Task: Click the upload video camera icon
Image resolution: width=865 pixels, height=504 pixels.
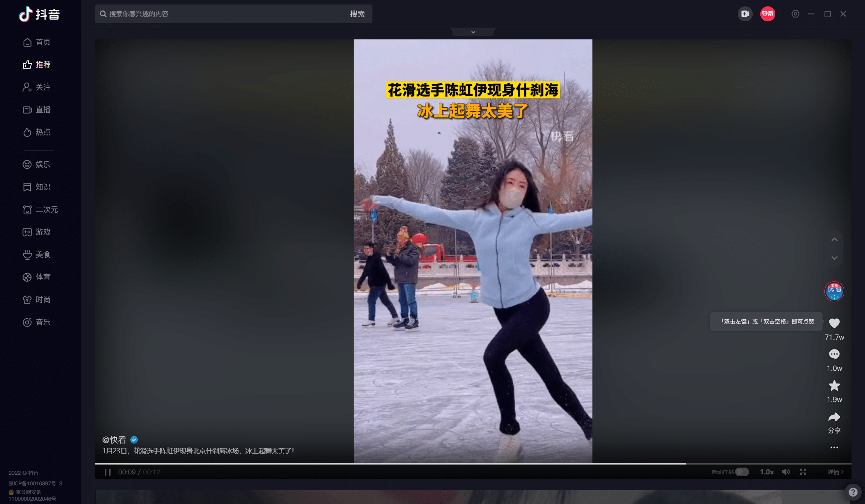Action: tap(745, 14)
